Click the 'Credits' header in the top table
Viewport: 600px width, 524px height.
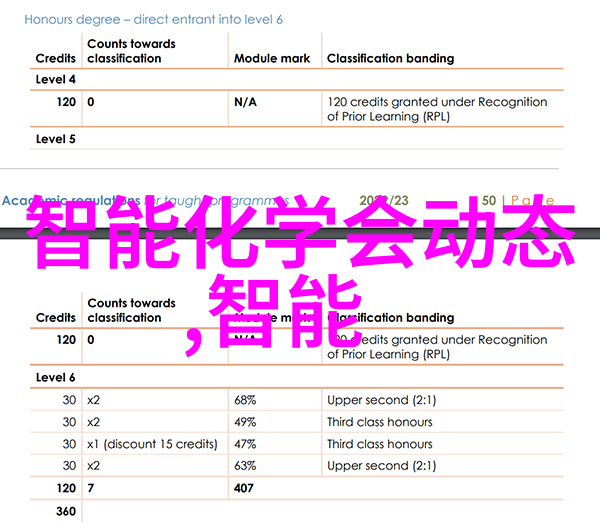[55, 58]
